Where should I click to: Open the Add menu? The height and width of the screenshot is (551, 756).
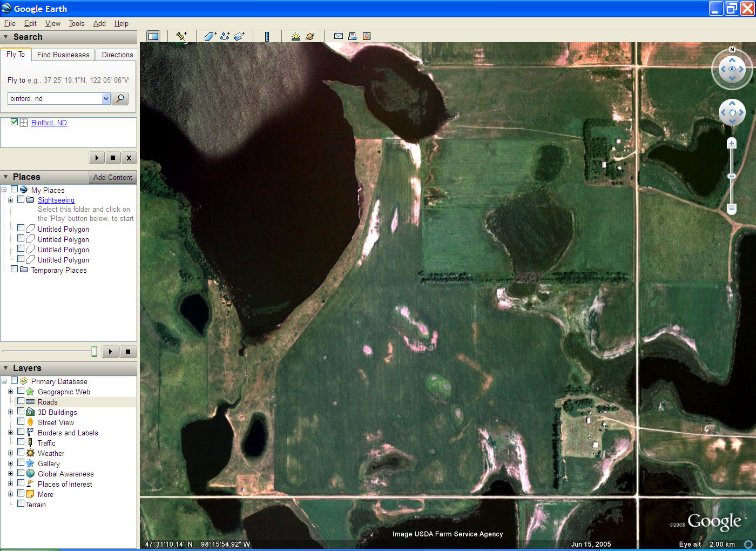pyautogui.click(x=99, y=23)
